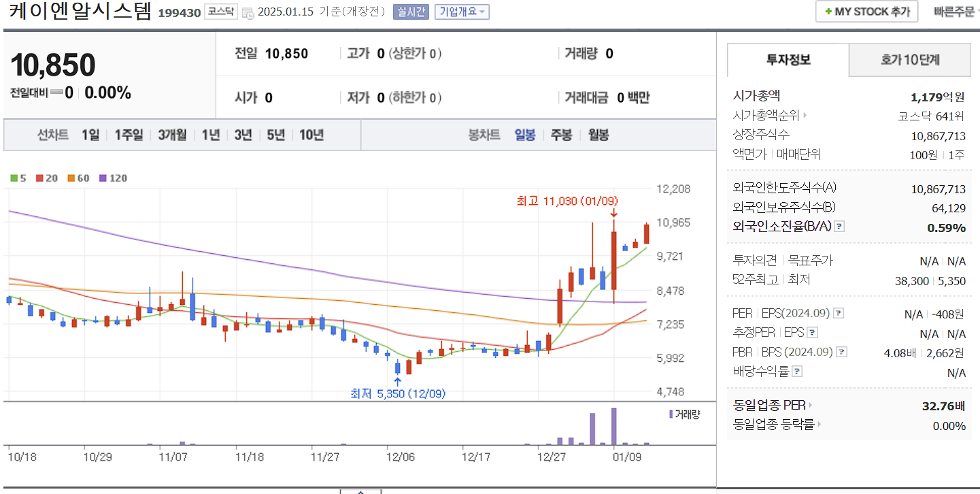Open the PER/EPS(2024.09) help tooltip
This screenshot has width=980, height=494.
point(839,313)
